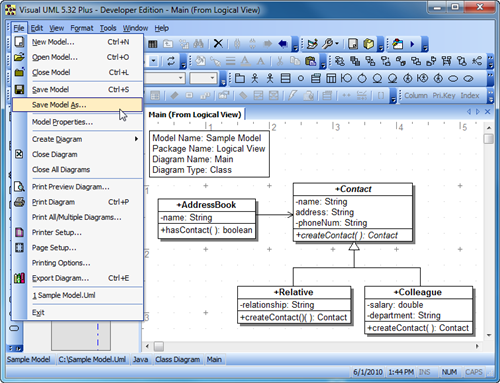Click Visual UML app icon in title bar
500x383 pixels.
(x=10, y=10)
